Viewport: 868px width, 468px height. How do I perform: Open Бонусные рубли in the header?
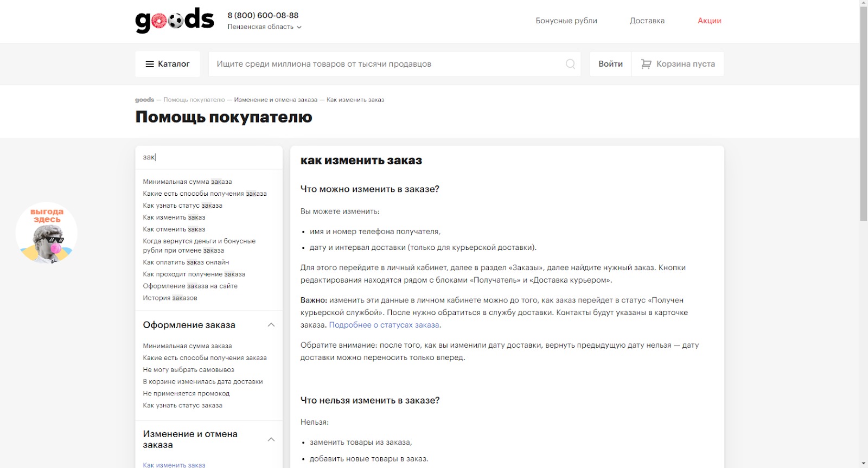pos(566,21)
